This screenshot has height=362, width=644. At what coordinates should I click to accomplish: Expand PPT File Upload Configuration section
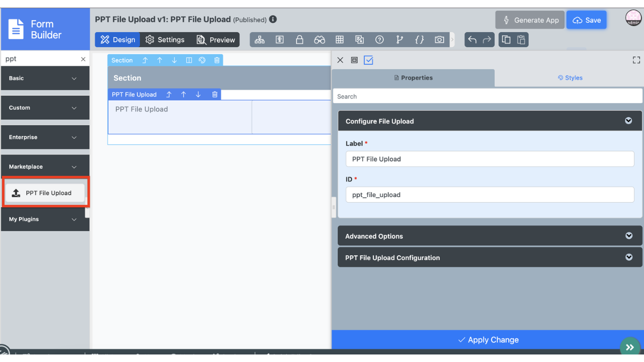pyautogui.click(x=490, y=257)
